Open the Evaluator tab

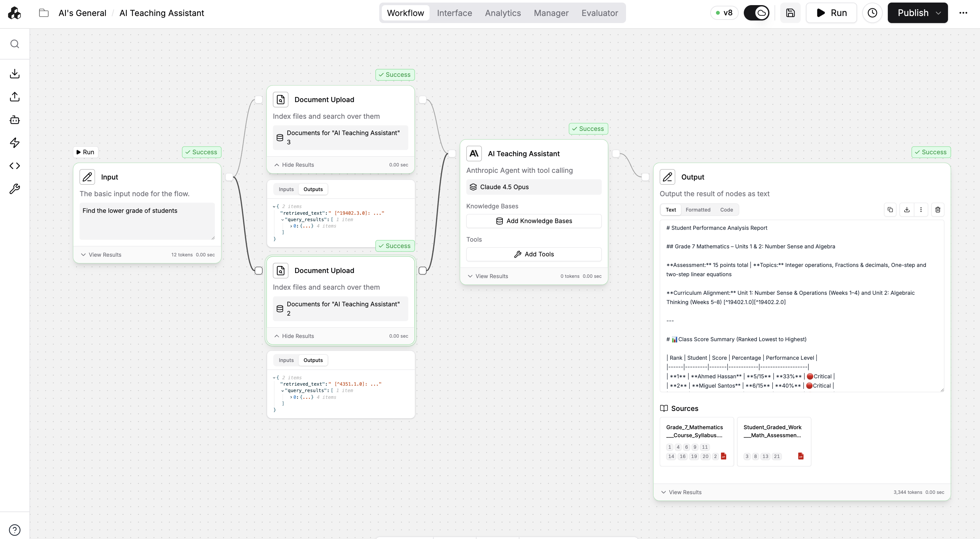(x=599, y=13)
